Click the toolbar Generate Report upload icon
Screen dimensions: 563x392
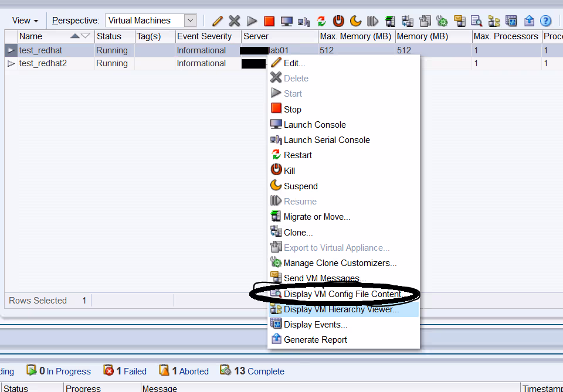[529, 21]
